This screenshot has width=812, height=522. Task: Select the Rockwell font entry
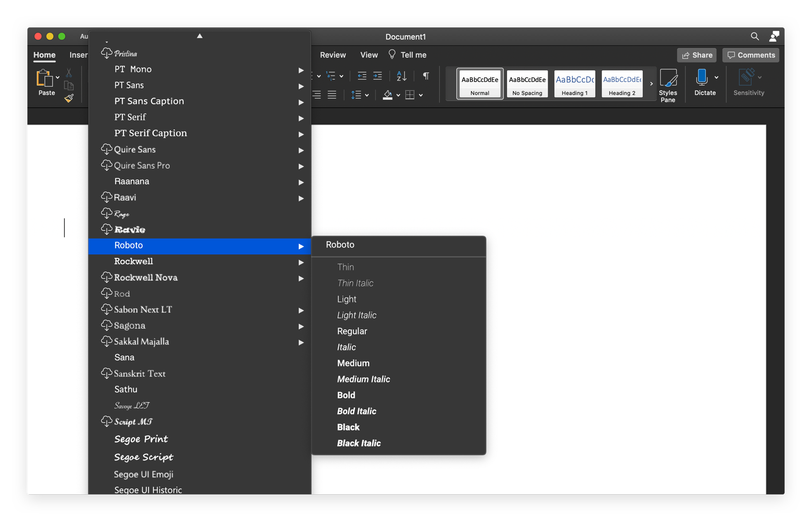pyautogui.click(x=133, y=261)
